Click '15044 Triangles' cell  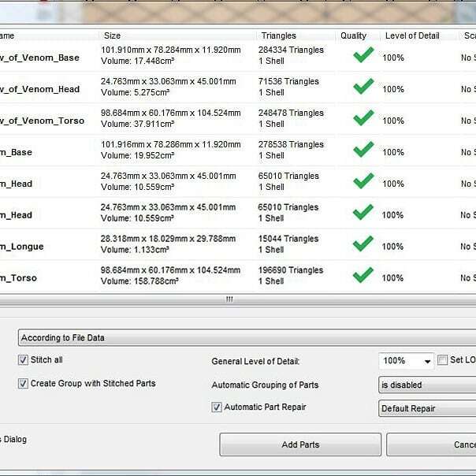pyautogui.click(x=288, y=239)
